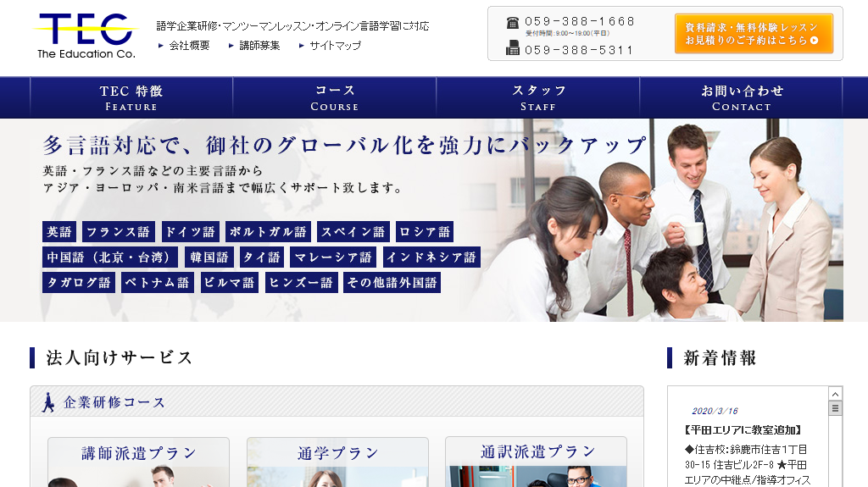
Task: Click the news box scroll up arrow
Action: [x=835, y=394]
